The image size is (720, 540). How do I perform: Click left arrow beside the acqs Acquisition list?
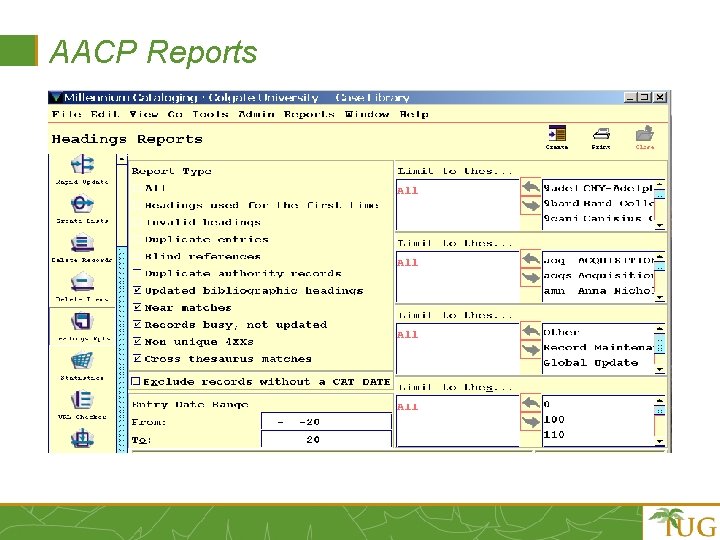(x=530, y=259)
